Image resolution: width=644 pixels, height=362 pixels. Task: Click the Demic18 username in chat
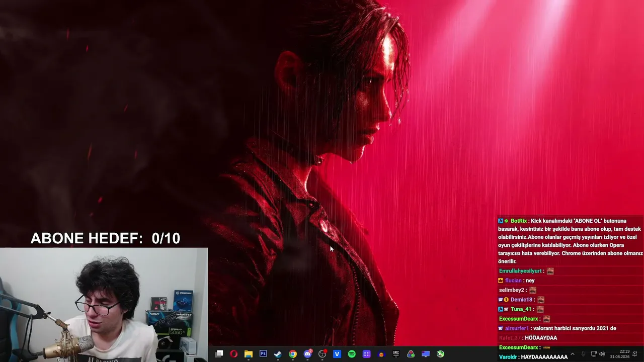click(521, 300)
